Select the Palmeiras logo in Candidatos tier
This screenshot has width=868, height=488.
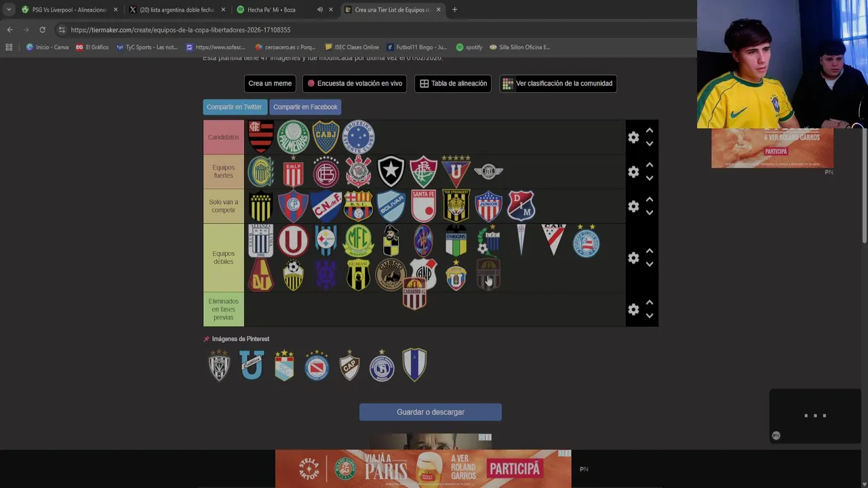pyautogui.click(x=293, y=137)
